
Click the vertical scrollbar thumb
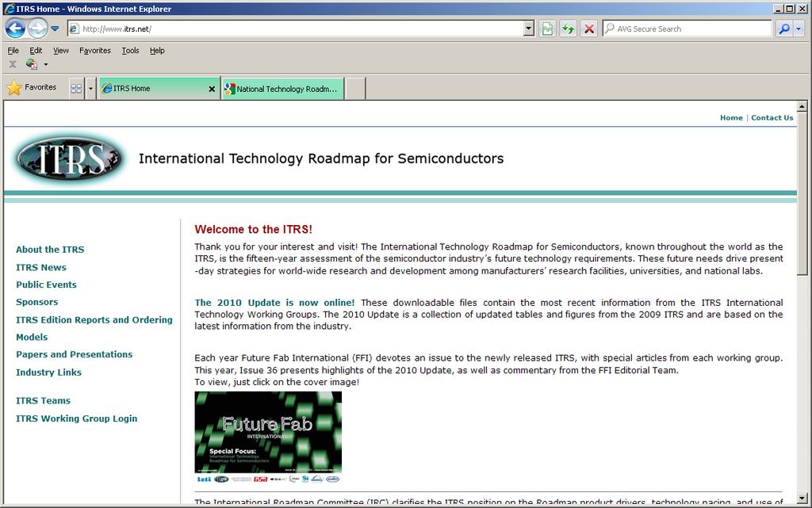(802, 193)
